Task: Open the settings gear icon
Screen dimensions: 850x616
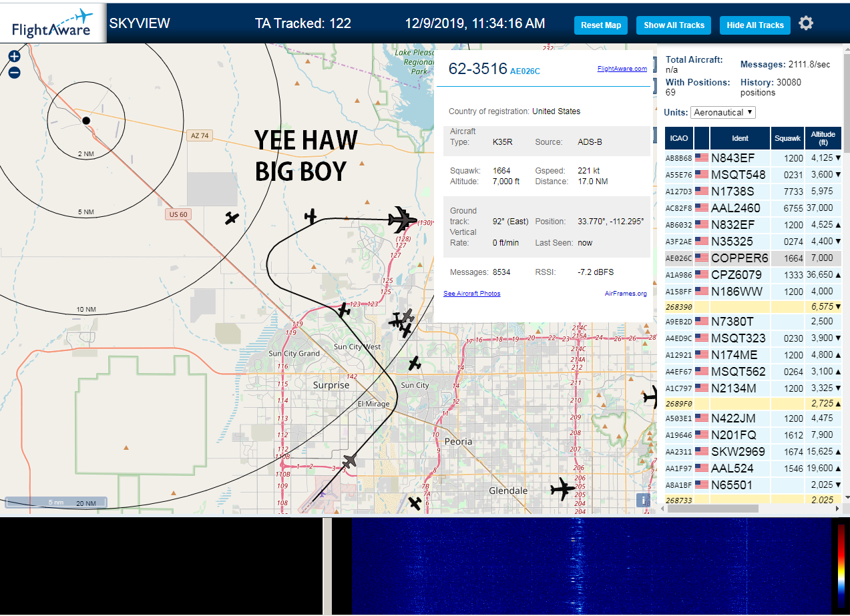Action: pos(806,23)
